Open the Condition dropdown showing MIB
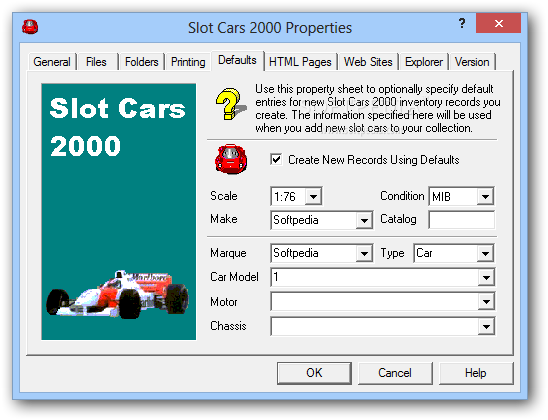 pyautogui.click(x=485, y=196)
